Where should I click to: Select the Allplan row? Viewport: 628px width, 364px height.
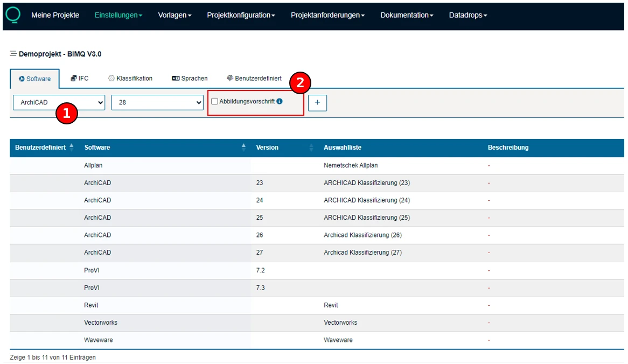click(x=317, y=165)
